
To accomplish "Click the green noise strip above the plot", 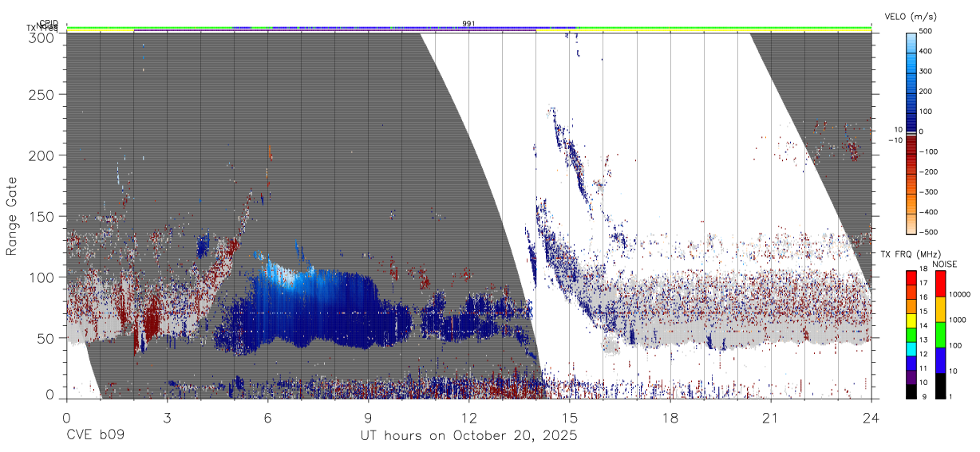I will (x=468, y=29).
